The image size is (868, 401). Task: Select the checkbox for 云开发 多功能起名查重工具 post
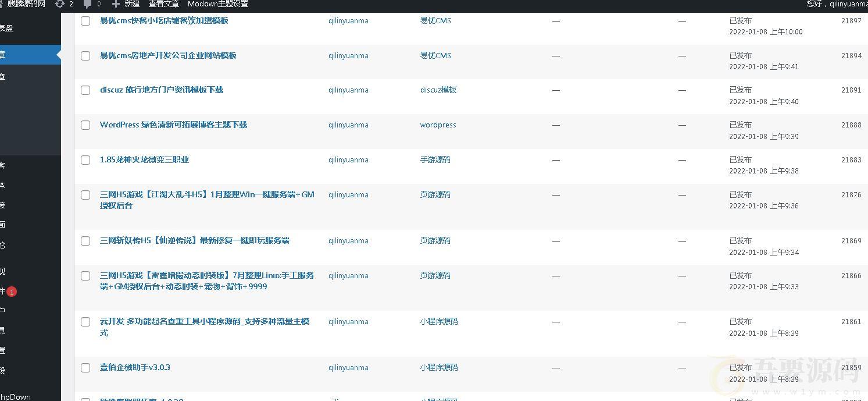coord(85,322)
